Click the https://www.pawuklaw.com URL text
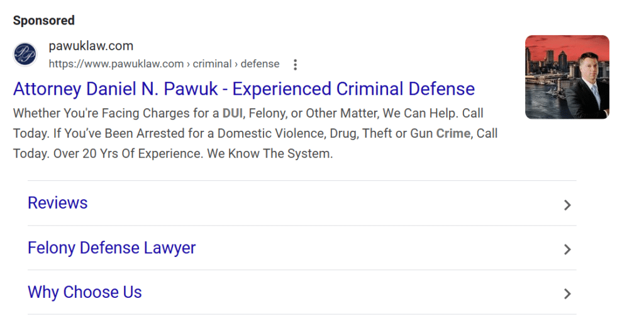 point(116,64)
